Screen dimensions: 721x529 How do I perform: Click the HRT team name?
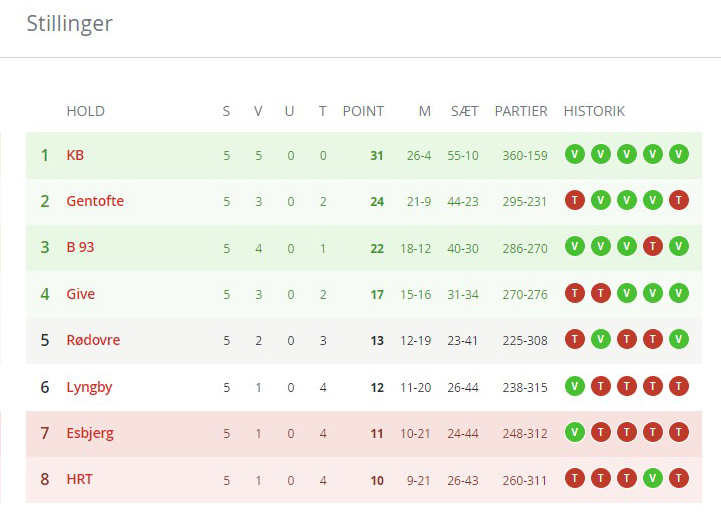[79, 479]
